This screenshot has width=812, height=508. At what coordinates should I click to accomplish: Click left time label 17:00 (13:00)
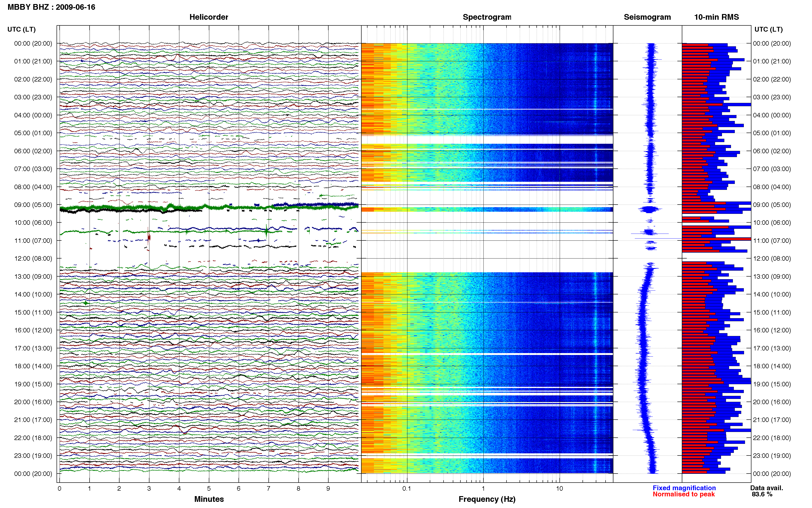(x=33, y=348)
